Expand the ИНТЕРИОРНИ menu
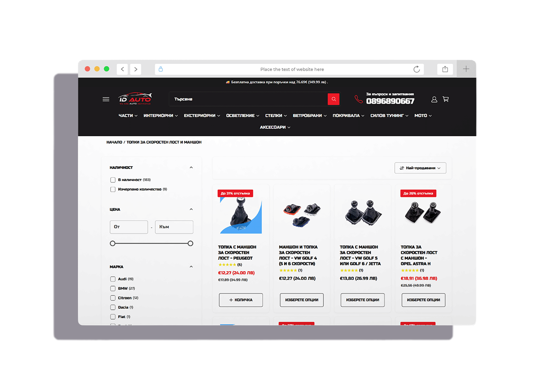This screenshot has height=392, width=560. tap(161, 115)
